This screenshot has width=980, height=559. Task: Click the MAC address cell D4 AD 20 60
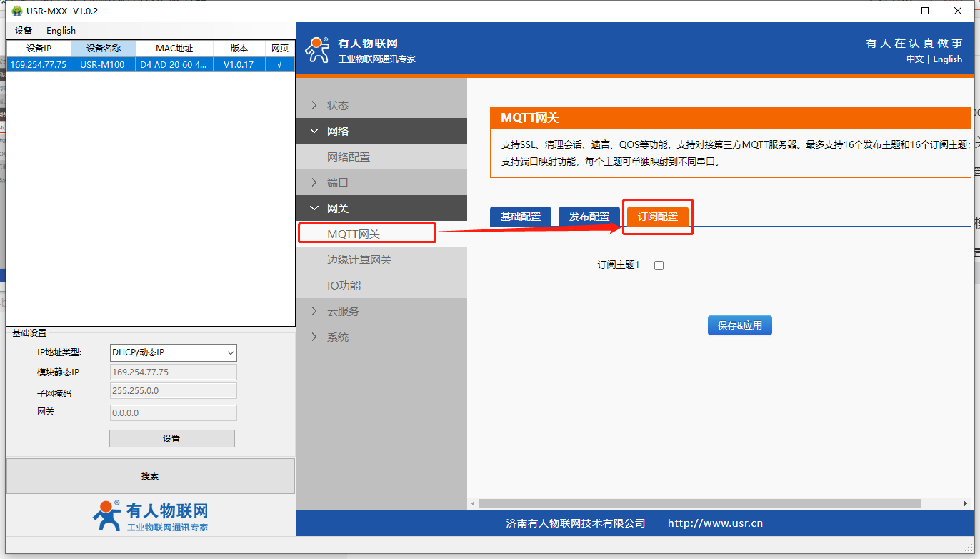click(x=174, y=64)
